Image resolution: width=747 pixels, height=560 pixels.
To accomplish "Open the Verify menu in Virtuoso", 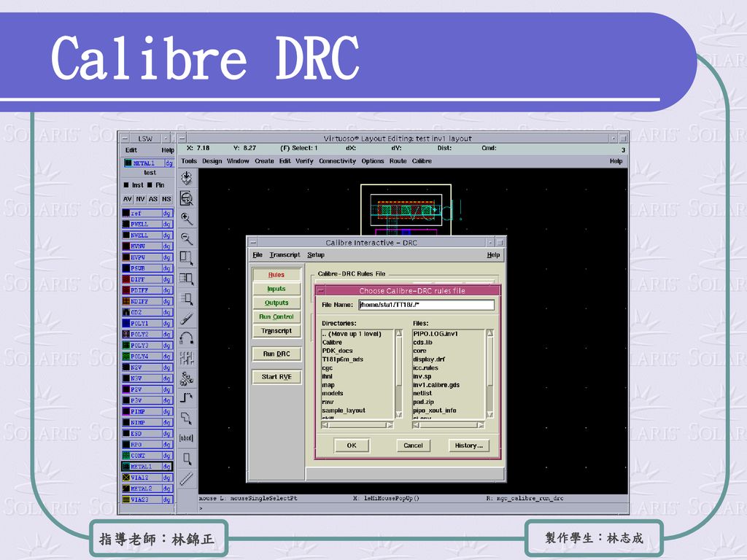I will click(x=304, y=161).
